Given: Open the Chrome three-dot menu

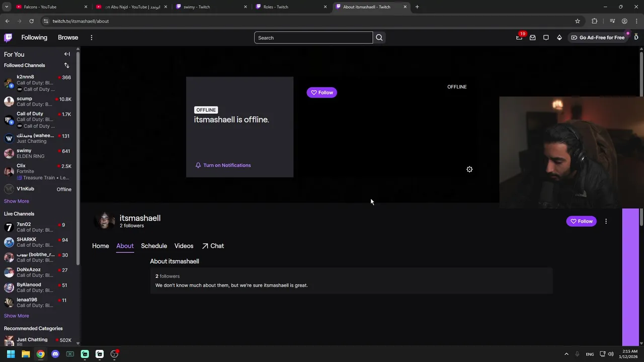Looking at the screenshot, I should [637, 21].
